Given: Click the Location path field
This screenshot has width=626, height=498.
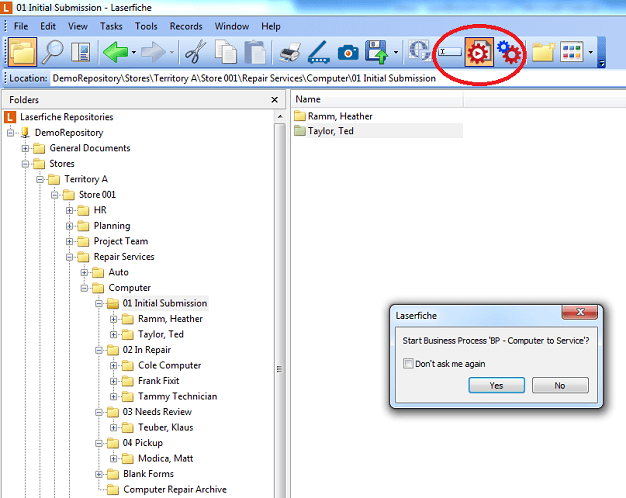Looking at the screenshot, I should point(337,78).
